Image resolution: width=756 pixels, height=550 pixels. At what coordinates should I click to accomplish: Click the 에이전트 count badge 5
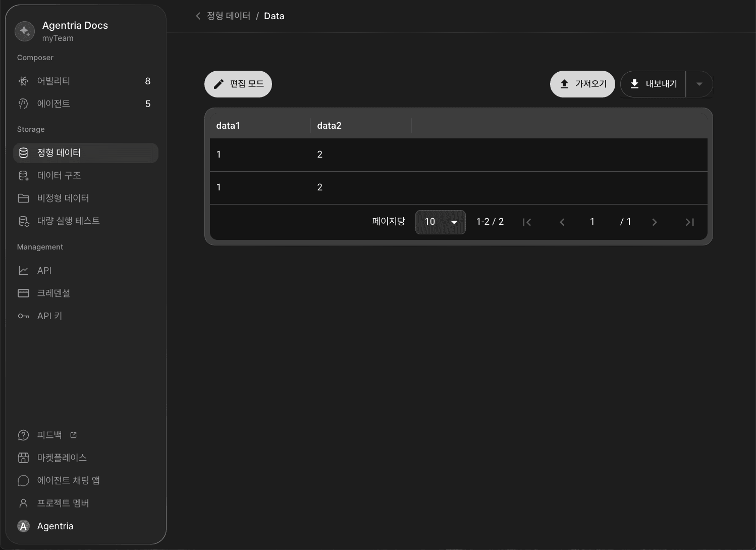coord(148,104)
